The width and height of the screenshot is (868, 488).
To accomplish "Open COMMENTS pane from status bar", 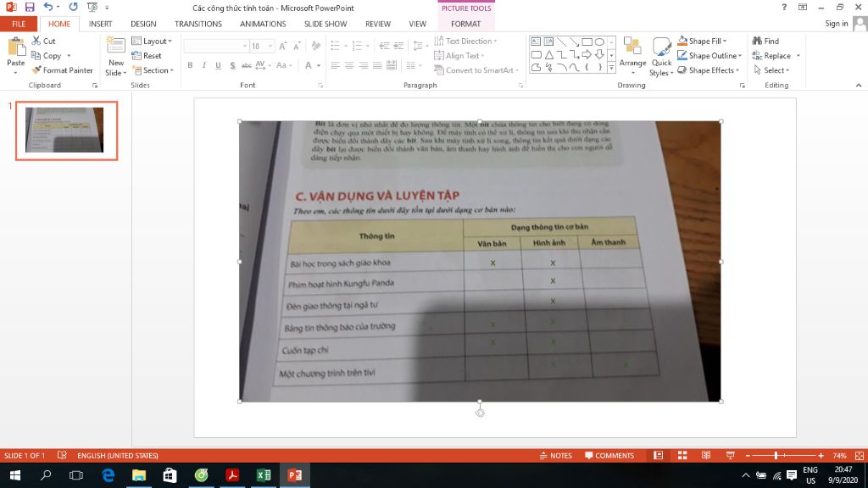I will 609,455.
